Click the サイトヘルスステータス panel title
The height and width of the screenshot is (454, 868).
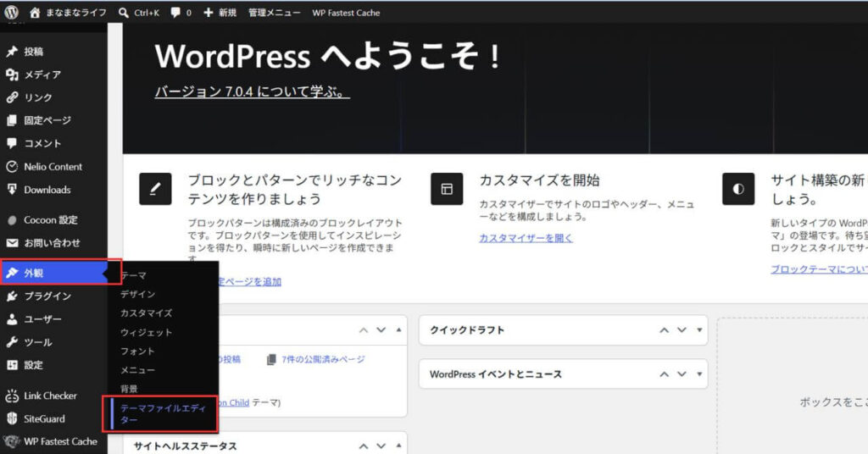[x=185, y=446]
